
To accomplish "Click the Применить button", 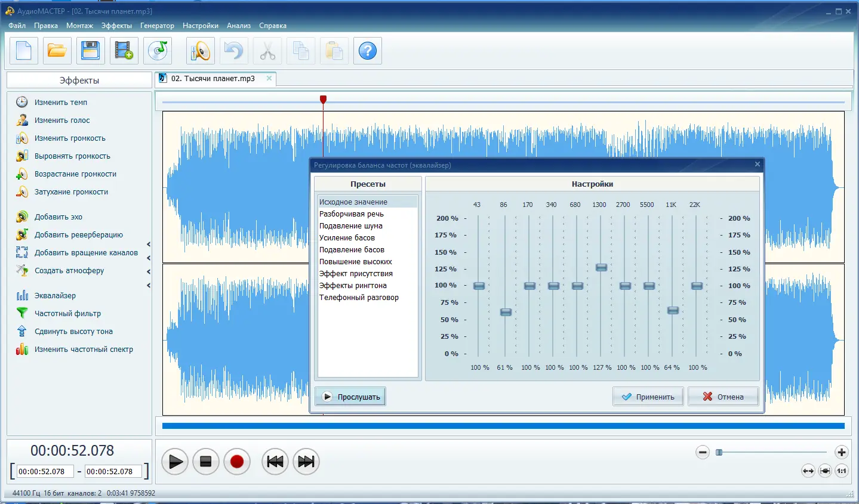I will coord(648,397).
